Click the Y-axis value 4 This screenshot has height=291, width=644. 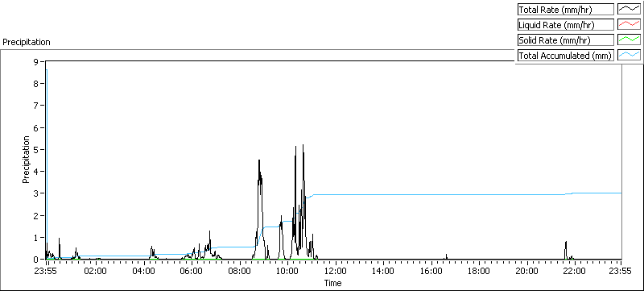[x=36, y=172]
